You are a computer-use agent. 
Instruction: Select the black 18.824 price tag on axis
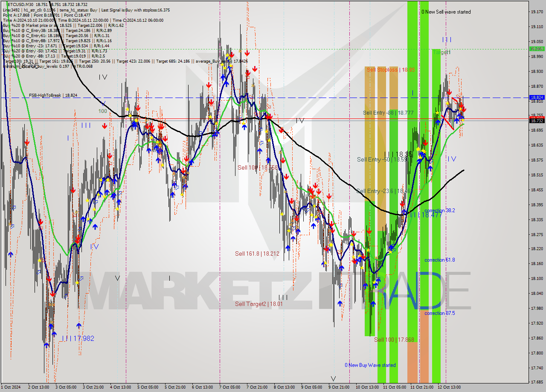tap(537, 97)
